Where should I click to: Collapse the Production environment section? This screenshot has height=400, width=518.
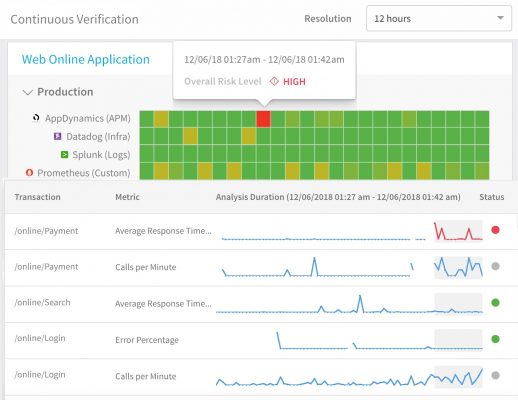[x=27, y=92]
